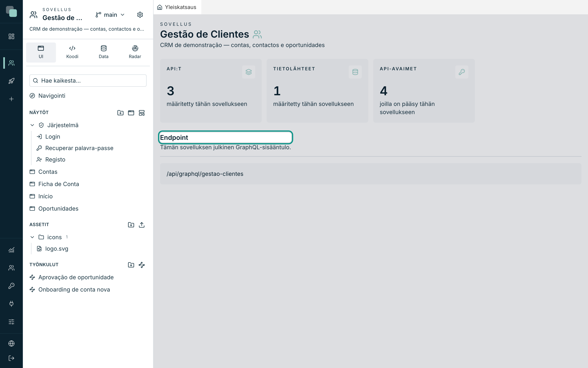Add new folder in Assetit section
The image size is (588, 368).
point(131,225)
